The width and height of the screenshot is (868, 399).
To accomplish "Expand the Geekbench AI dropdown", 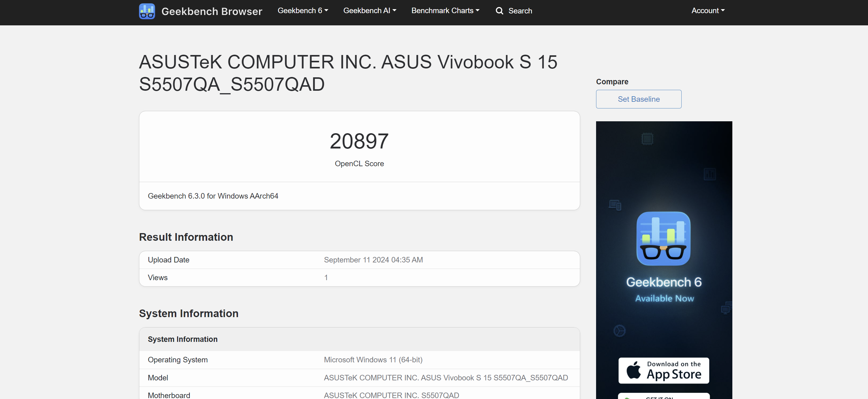I will (370, 11).
